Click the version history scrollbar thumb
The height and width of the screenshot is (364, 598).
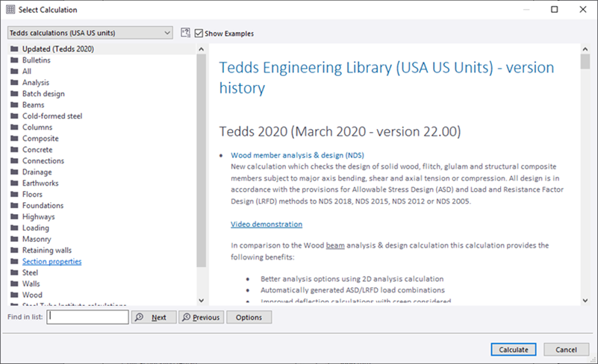(x=585, y=61)
